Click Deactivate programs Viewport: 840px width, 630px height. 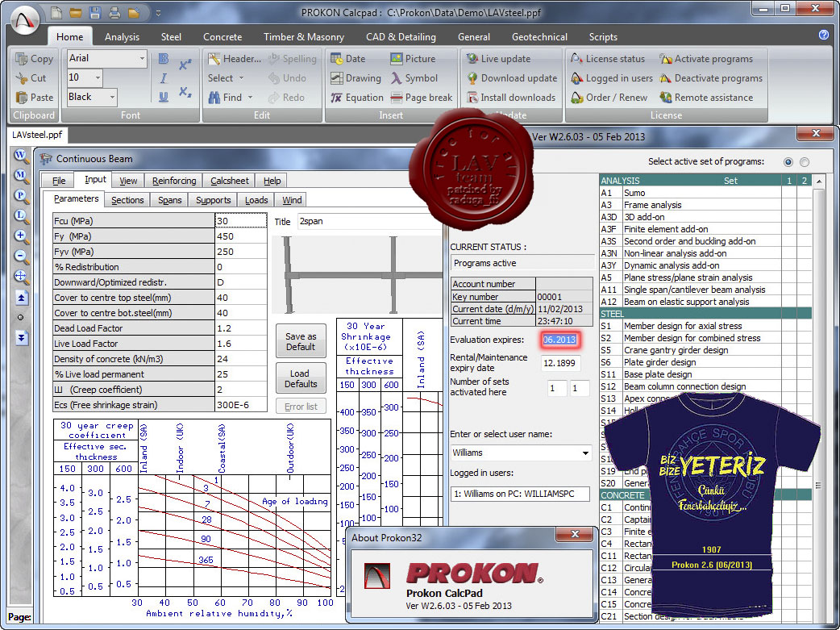pyautogui.click(x=711, y=78)
